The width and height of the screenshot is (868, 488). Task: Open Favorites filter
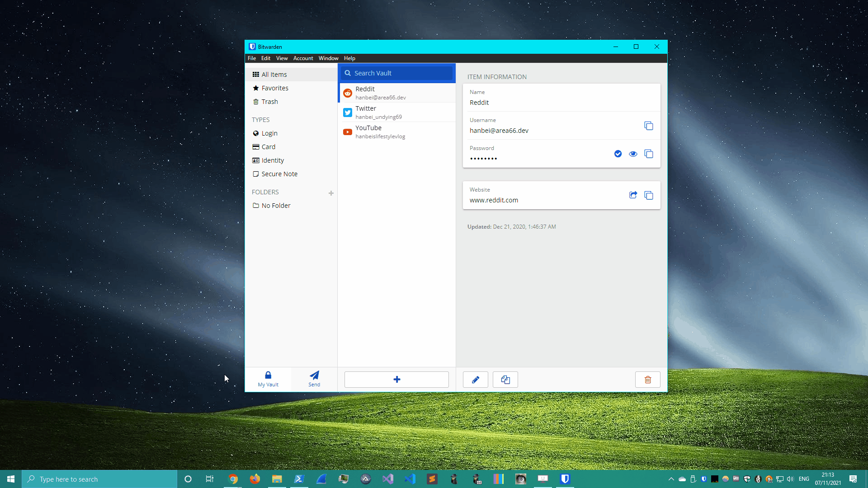pyautogui.click(x=291, y=88)
